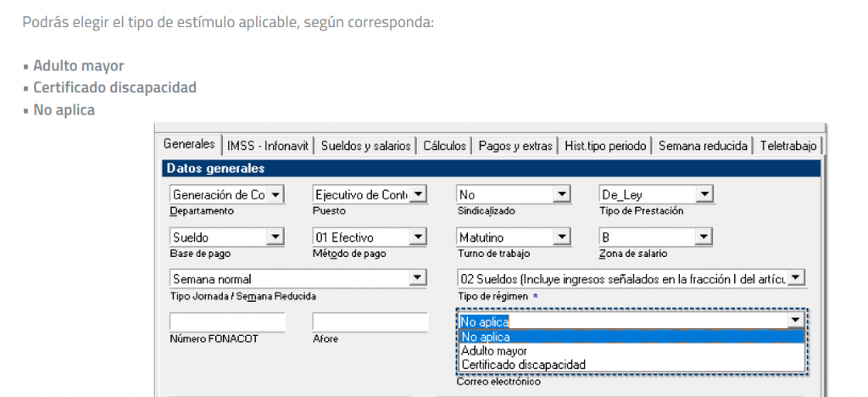The height and width of the screenshot is (397, 868).
Task: Expand the Departamento dropdown
Action: click(276, 195)
